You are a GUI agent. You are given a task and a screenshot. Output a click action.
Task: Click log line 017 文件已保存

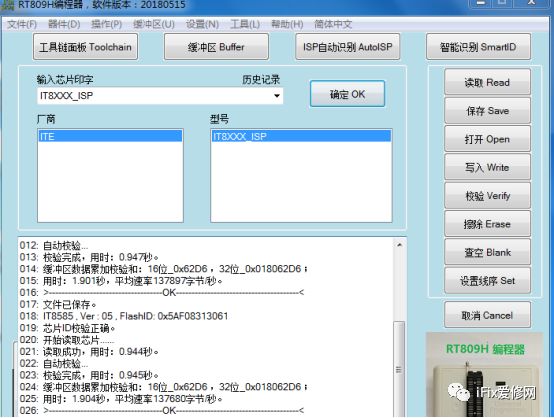coord(58,304)
